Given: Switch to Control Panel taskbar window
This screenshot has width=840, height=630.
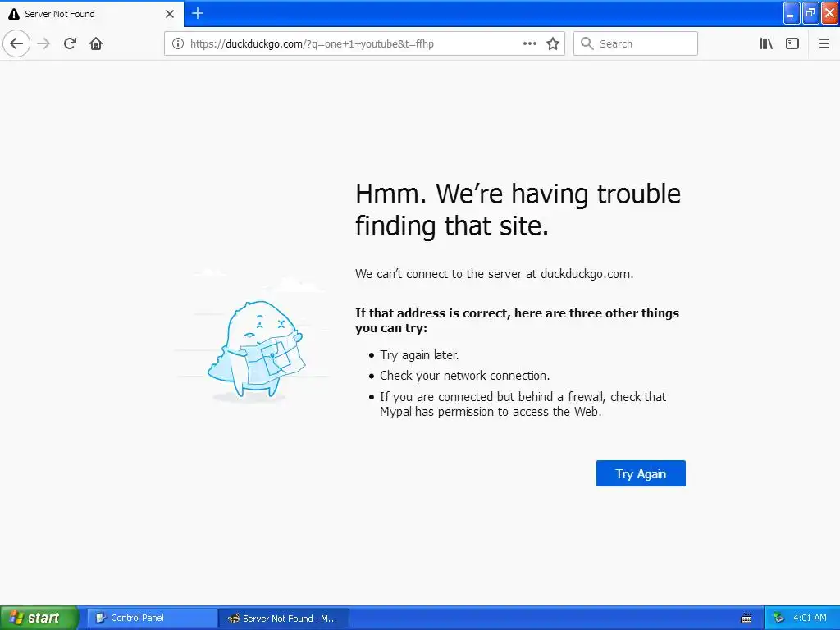Looking at the screenshot, I should click(152, 618).
